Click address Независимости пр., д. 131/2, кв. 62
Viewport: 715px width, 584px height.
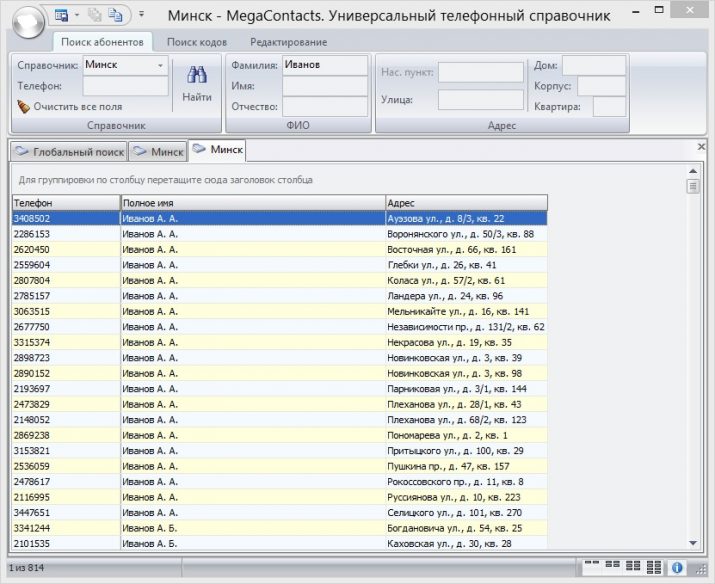coord(466,327)
